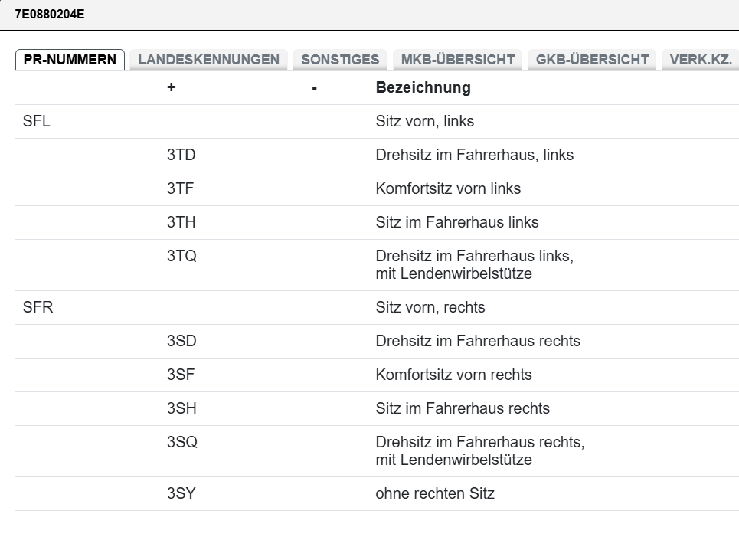This screenshot has height=560, width=739.
Task: Pick the 3SQ code row
Action: pos(181,443)
